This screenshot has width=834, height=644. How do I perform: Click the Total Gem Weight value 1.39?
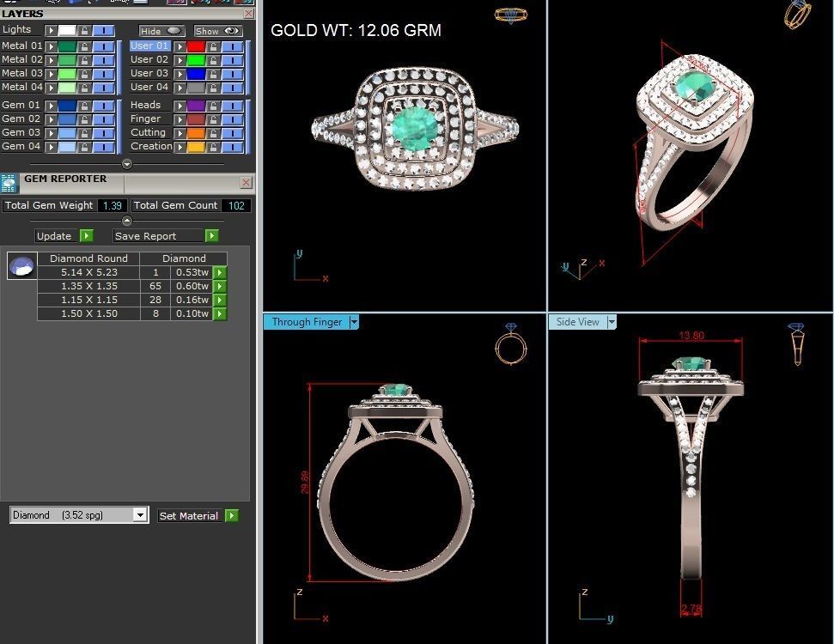pyautogui.click(x=113, y=205)
